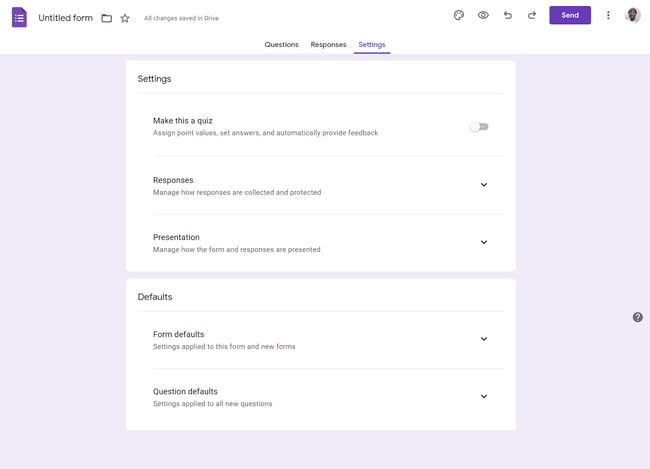
Task: Preview the form with eye icon
Action: (x=483, y=15)
